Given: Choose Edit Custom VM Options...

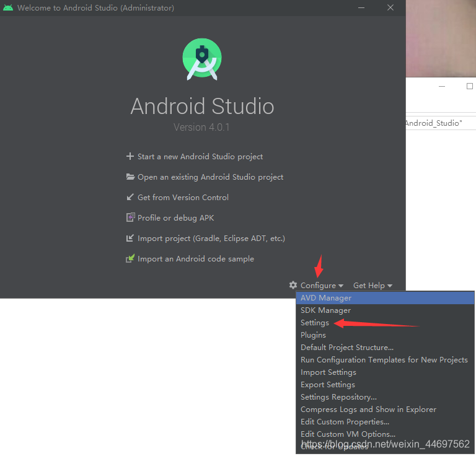Looking at the screenshot, I should [x=385, y=434].
